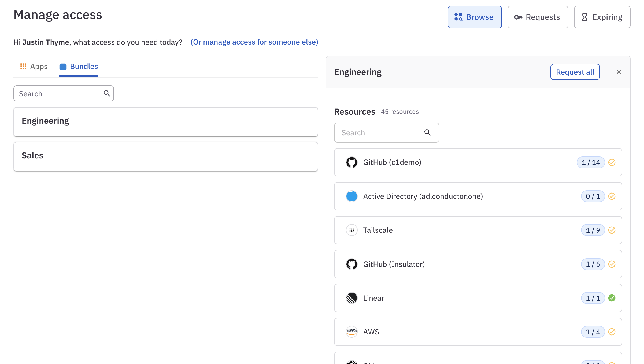
Task: Click the Browse view button
Action: click(x=475, y=17)
